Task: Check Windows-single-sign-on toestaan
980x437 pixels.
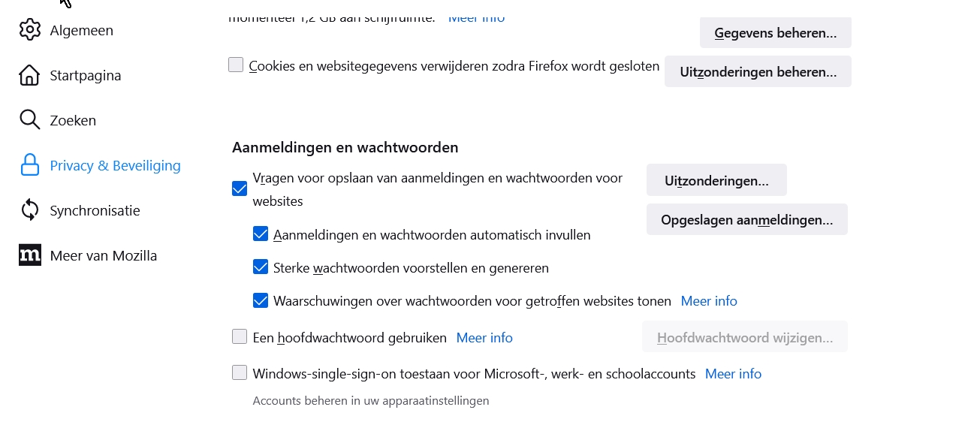Action: click(x=239, y=372)
